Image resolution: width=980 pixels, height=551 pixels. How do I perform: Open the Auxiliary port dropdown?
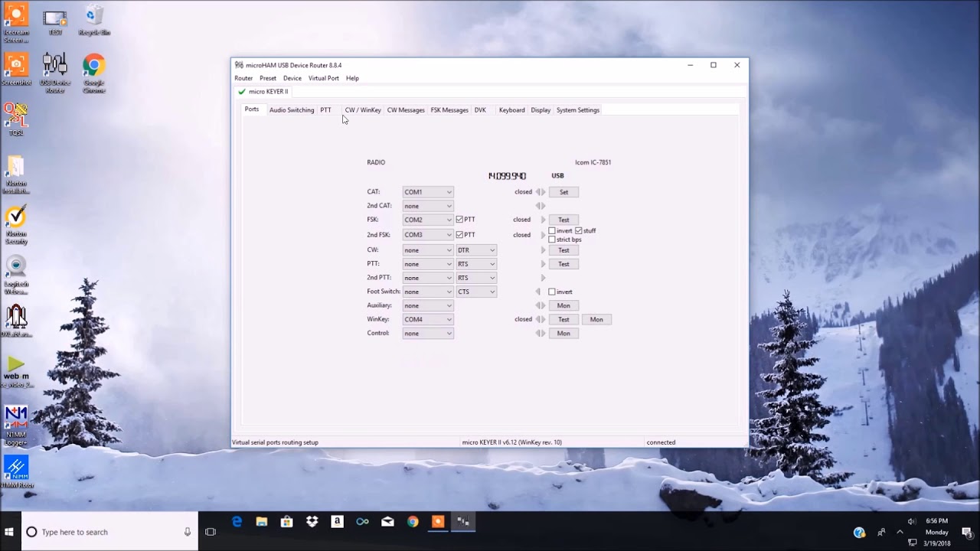pos(428,305)
